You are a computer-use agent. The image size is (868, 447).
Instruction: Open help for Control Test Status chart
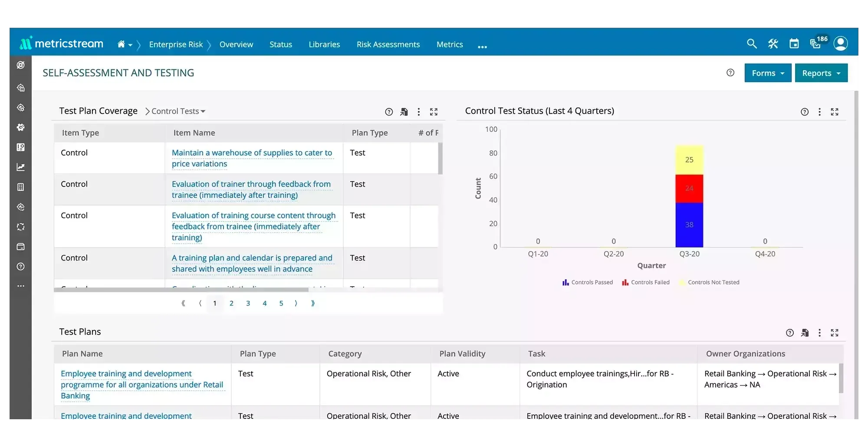(805, 112)
